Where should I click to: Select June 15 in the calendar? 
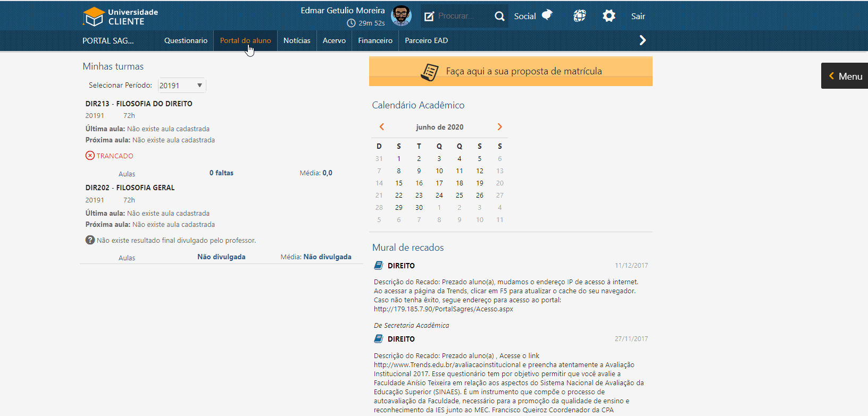pos(399,183)
